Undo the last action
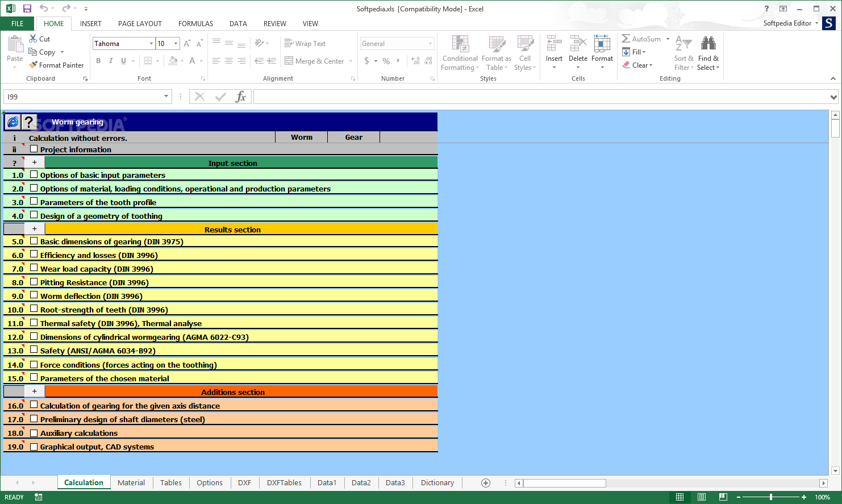Screen dimensions: 842x504 (43, 9)
